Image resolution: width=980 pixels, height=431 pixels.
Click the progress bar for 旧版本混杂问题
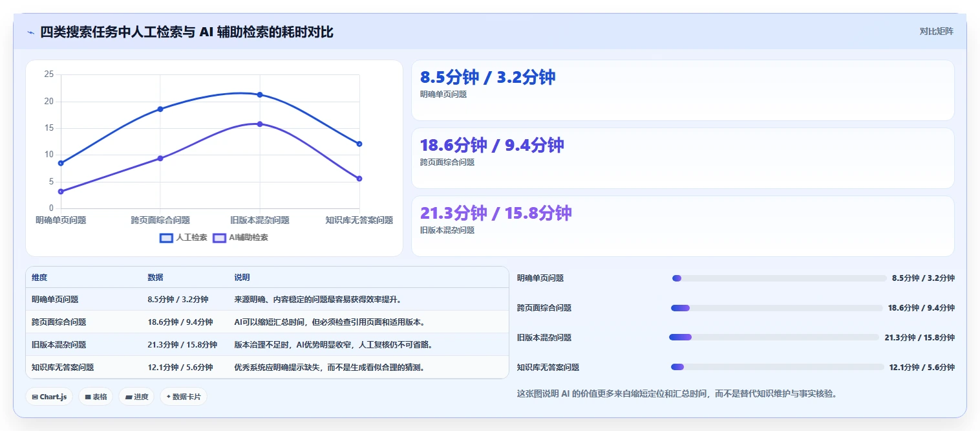(x=774, y=337)
